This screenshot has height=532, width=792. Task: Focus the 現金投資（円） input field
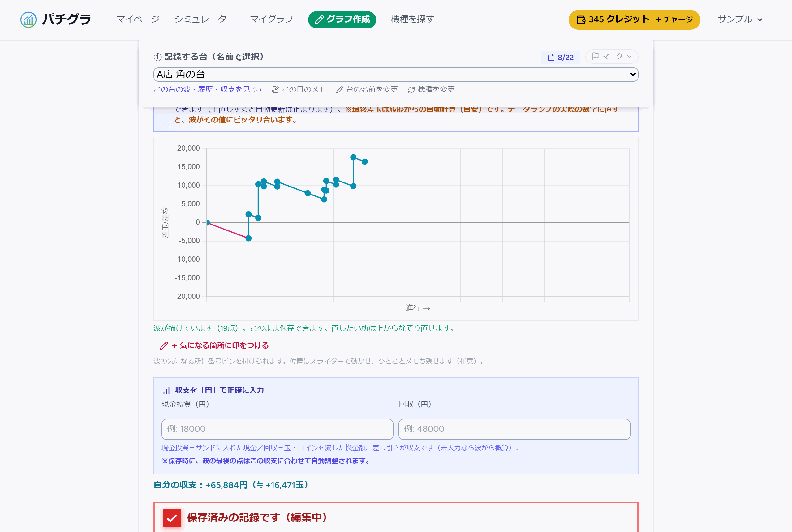point(277,429)
